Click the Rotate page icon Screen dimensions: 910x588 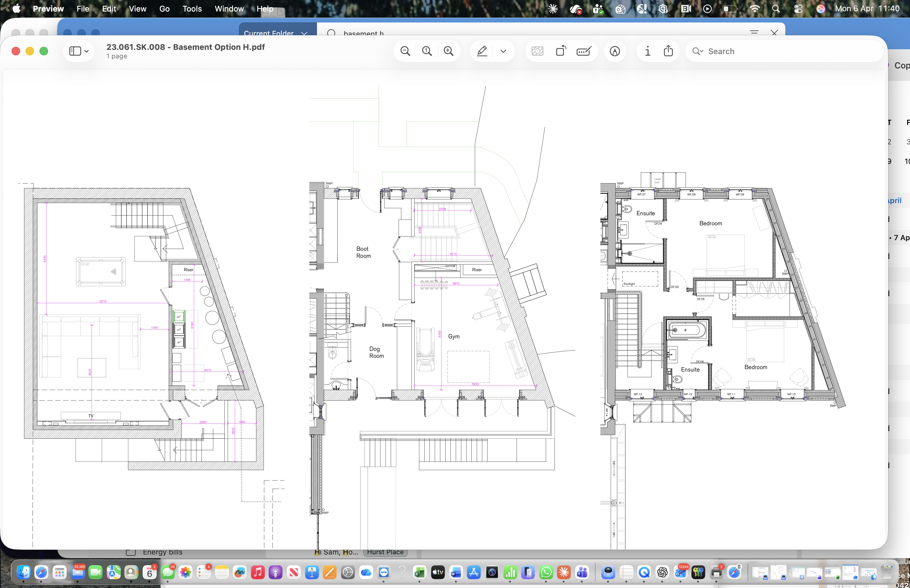click(x=561, y=51)
